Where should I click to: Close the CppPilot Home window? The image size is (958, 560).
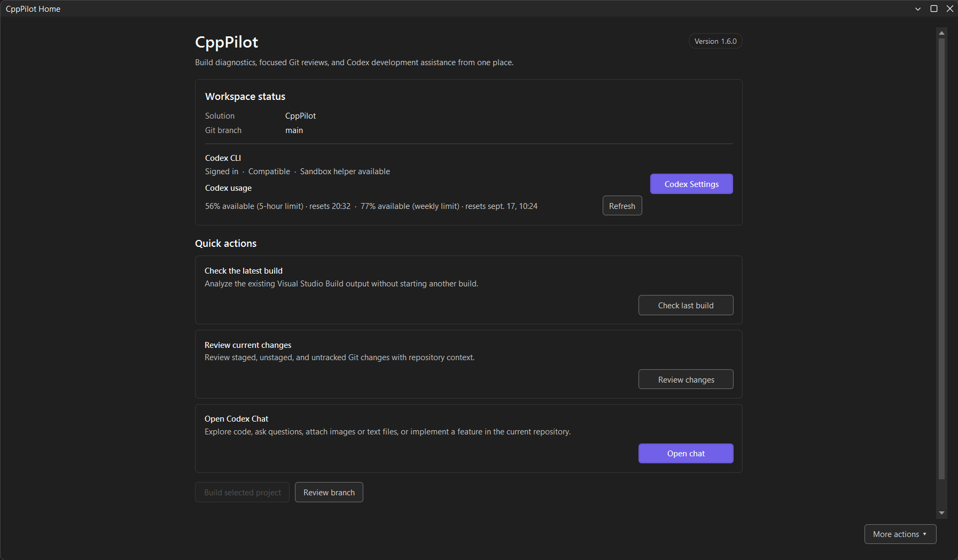[950, 9]
